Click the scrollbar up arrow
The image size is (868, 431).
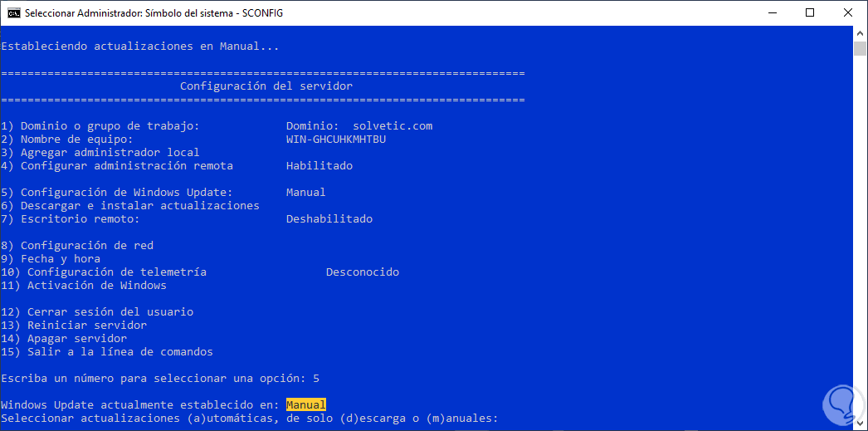pos(860,32)
